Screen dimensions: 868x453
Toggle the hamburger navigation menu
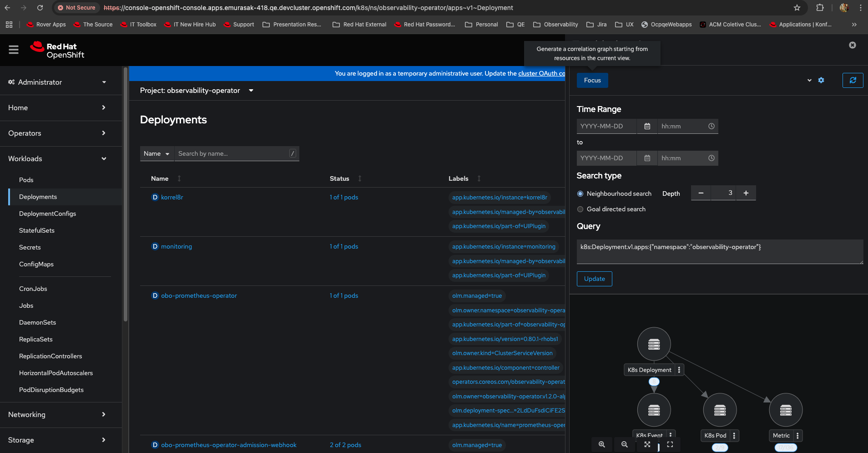[14, 50]
